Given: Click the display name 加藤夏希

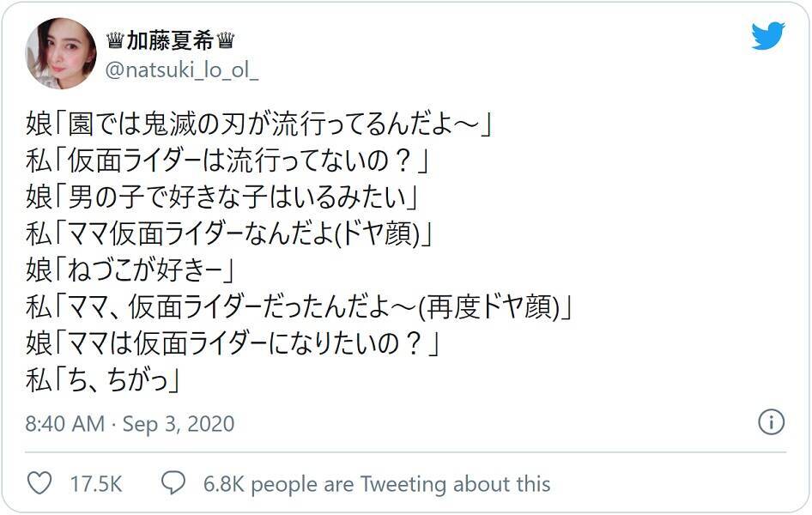Looking at the screenshot, I should pyautogui.click(x=170, y=41).
